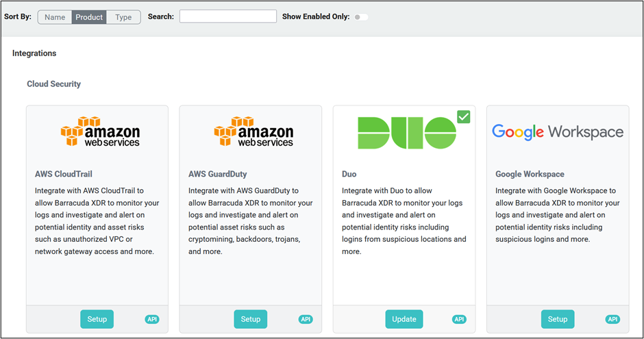This screenshot has height=339, width=644.
Task: Click Setup for AWS CloudTrail
Action: tap(97, 319)
